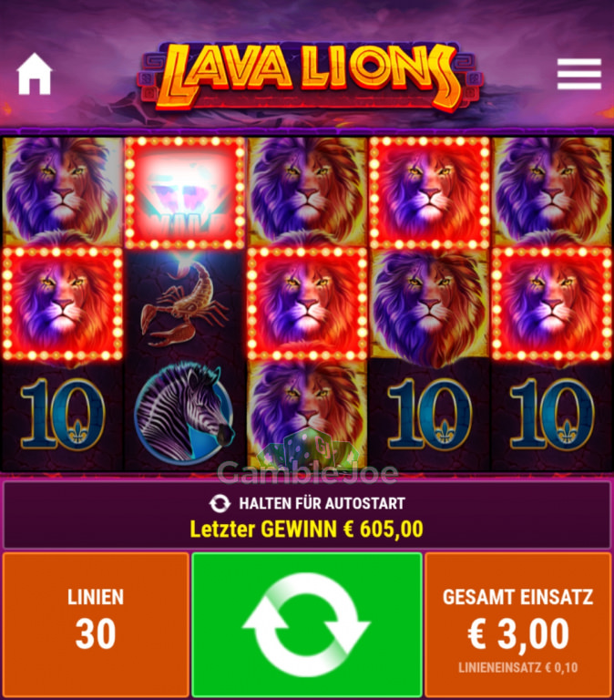This screenshot has width=614, height=700.
Task: Click the Linieneinsatz € 0,10 text
Action: 517,668
